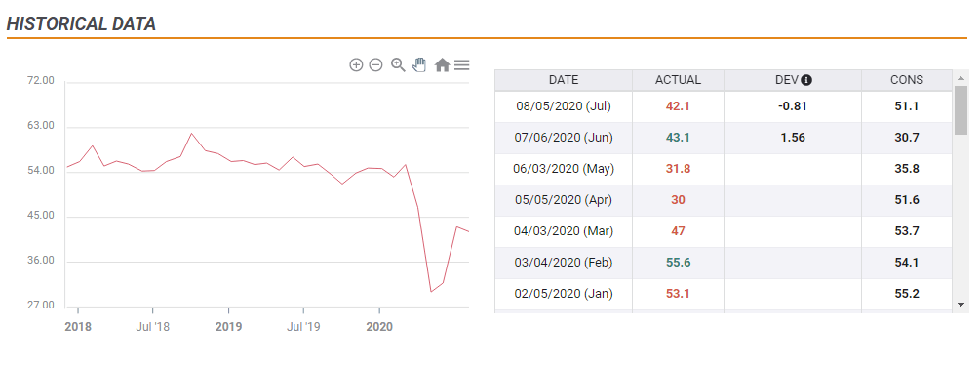The image size is (980, 370).
Task: Click deviation value -0.81
Action: (x=793, y=106)
